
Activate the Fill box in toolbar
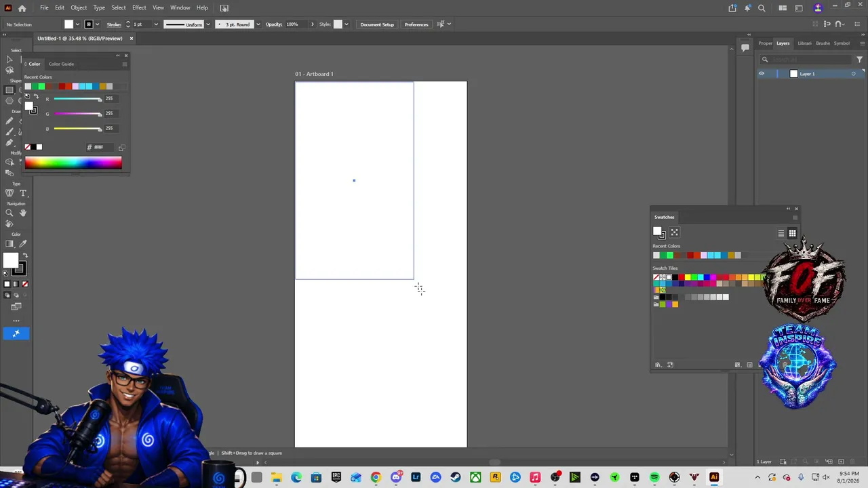pyautogui.click(x=10, y=260)
